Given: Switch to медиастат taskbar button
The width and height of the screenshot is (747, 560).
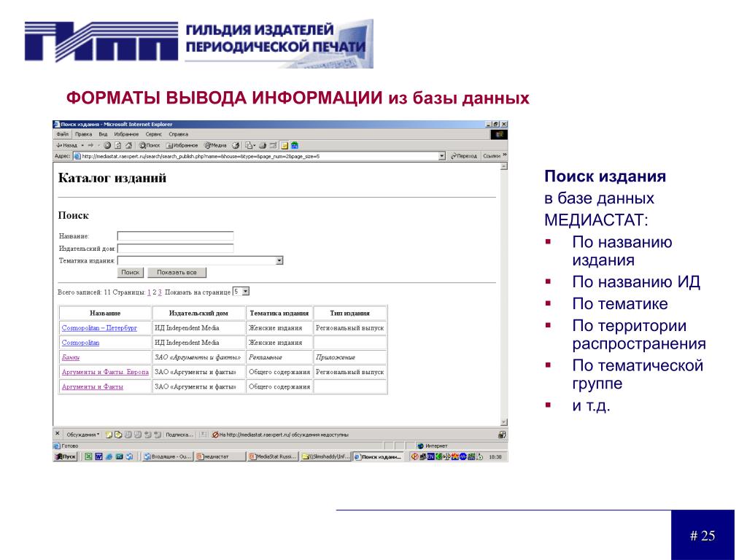Looking at the screenshot, I should click(x=220, y=456).
